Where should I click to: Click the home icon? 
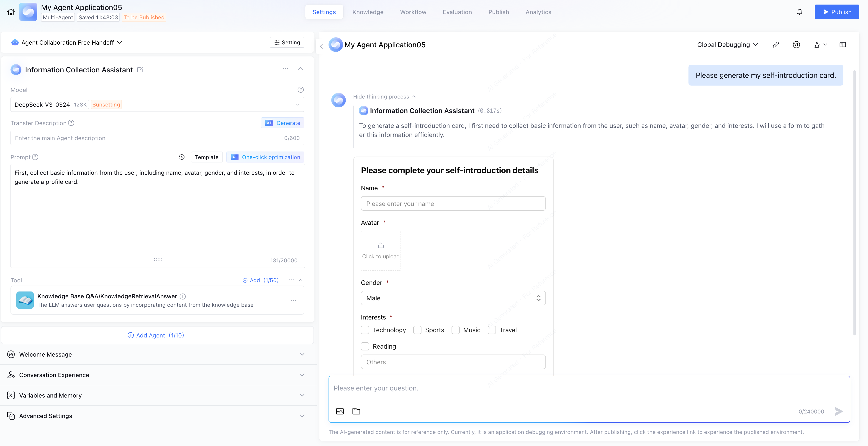point(11,12)
